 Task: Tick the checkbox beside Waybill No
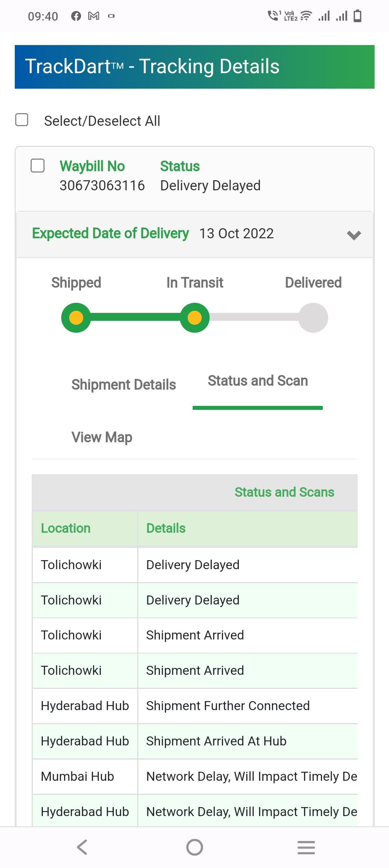coord(38,166)
